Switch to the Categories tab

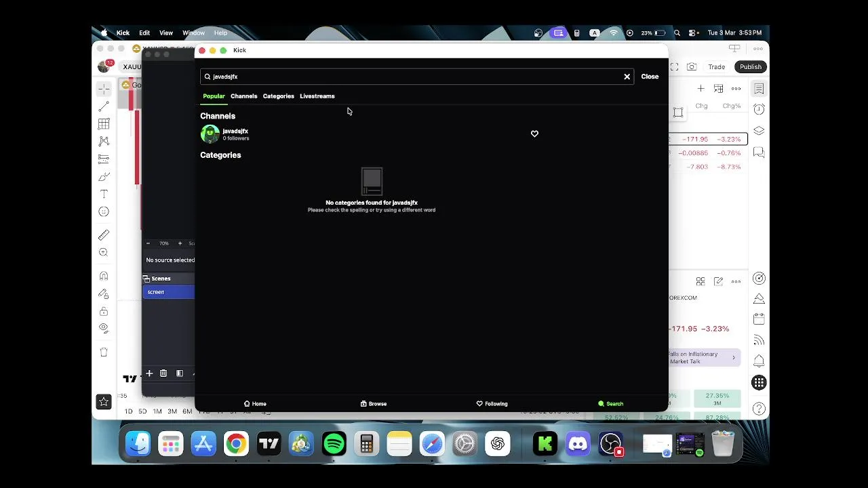click(x=278, y=96)
